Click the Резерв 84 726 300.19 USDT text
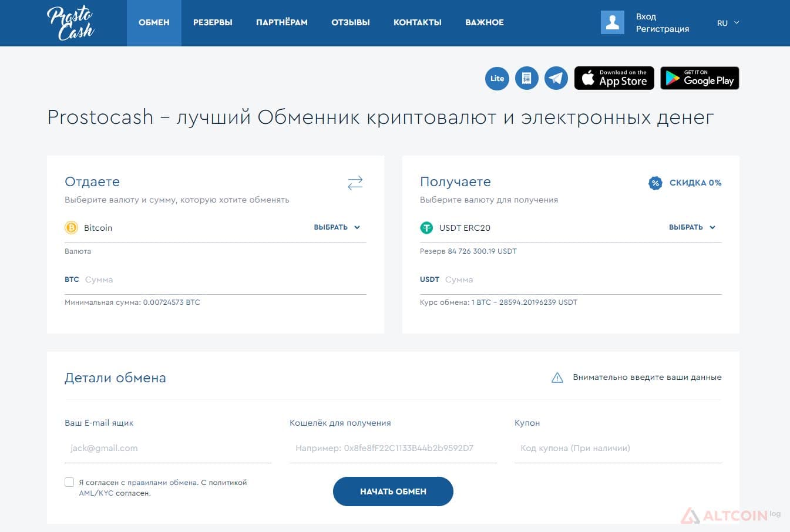The width and height of the screenshot is (790, 532). point(468,251)
